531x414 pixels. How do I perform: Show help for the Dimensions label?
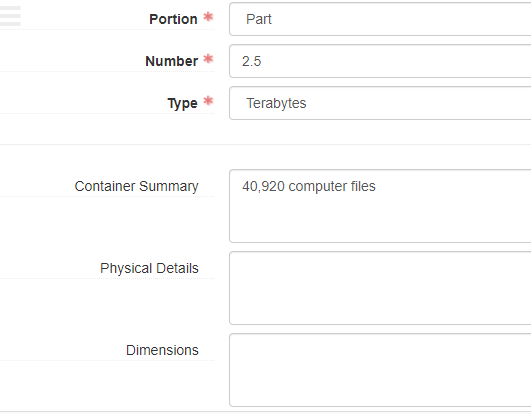(x=162, y=350)
